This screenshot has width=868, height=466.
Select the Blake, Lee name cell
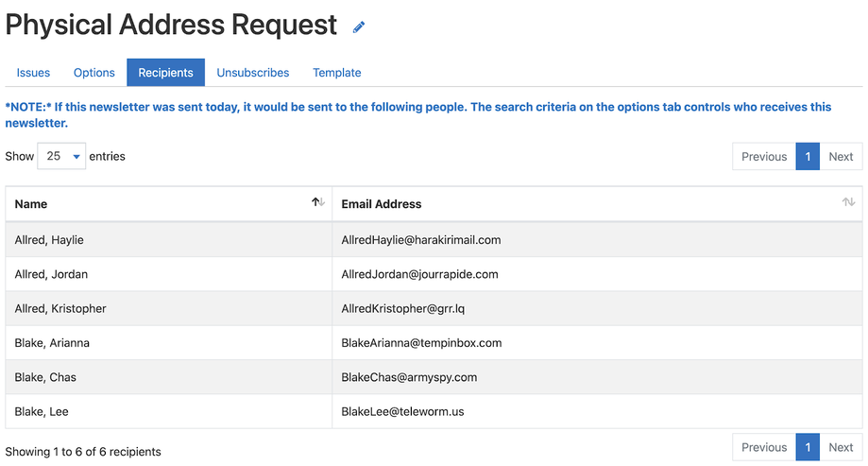[169, 412]
